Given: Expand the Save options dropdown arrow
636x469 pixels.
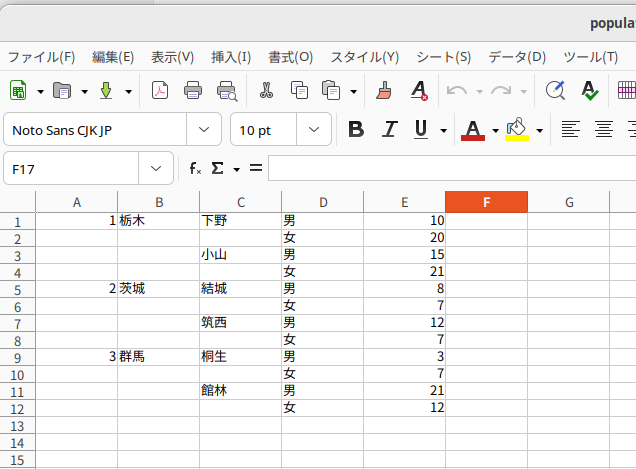Looking at the screenshot, I should coord(129,92).
